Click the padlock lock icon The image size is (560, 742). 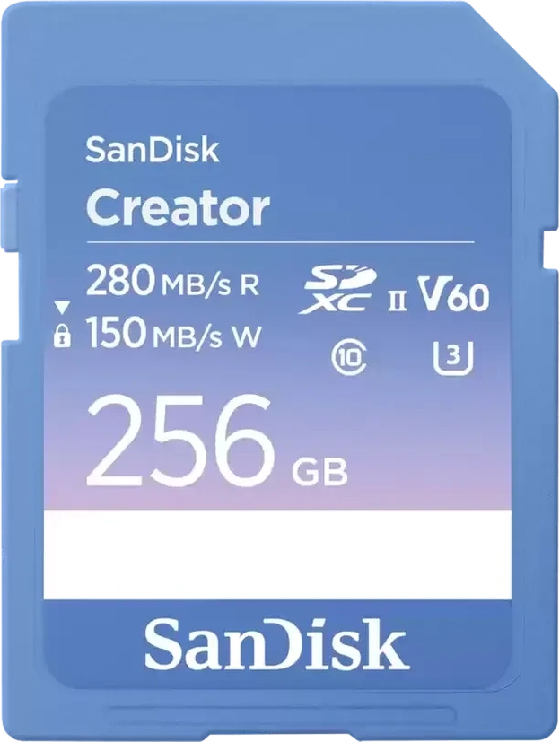pos(62,336)
